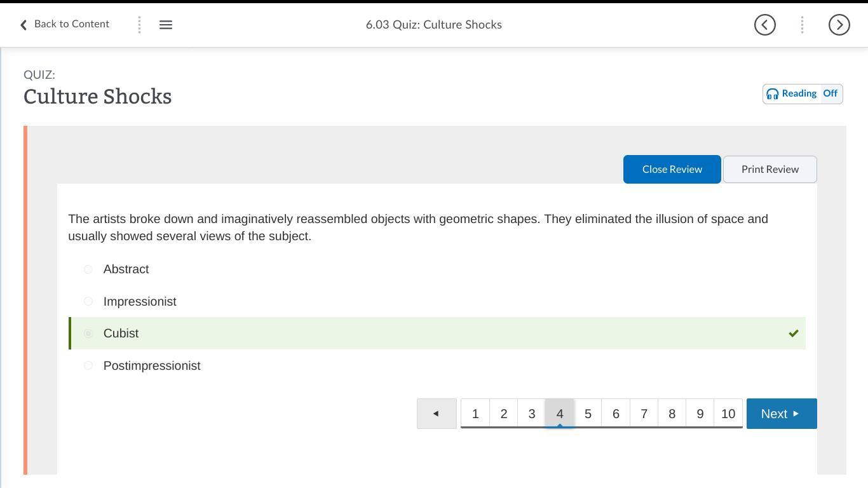This screenshot has height=488, width=868.
Task: Click the previous page triangle button
Action: point(437,414)
